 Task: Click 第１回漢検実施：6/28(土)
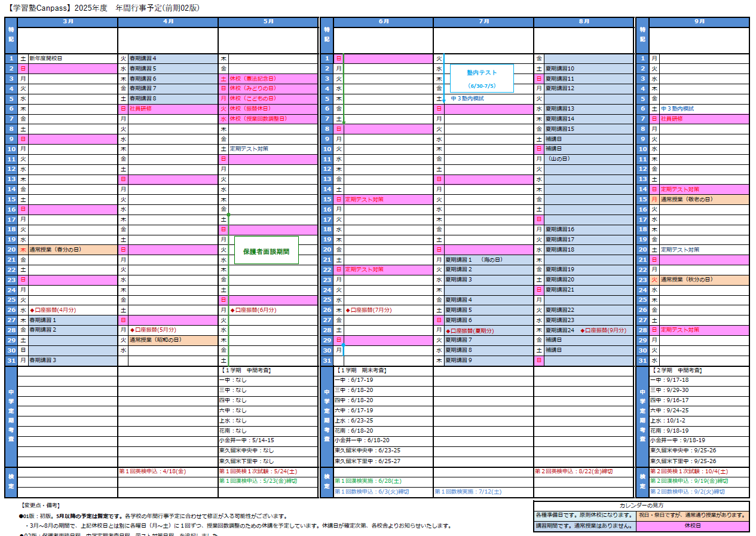click(x=368, y=481)
